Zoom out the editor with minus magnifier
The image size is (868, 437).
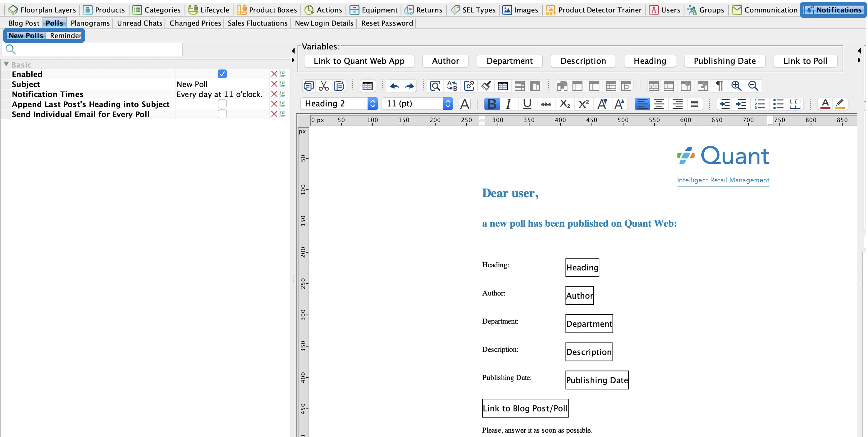coord(753,86)
